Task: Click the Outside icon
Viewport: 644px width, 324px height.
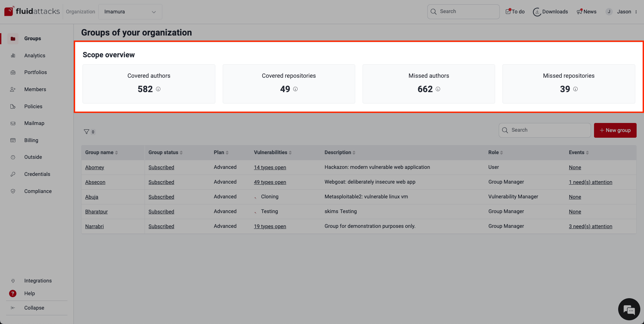Action: pos(13,157)
